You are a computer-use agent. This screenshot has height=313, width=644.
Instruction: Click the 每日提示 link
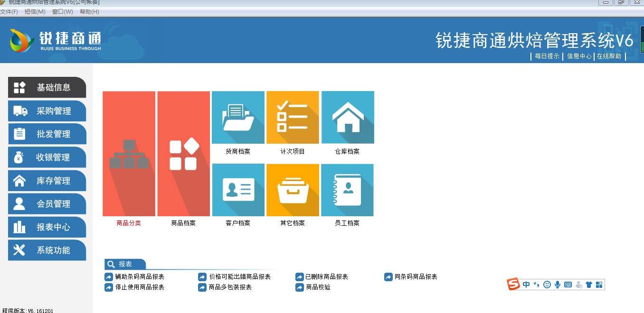547,56
